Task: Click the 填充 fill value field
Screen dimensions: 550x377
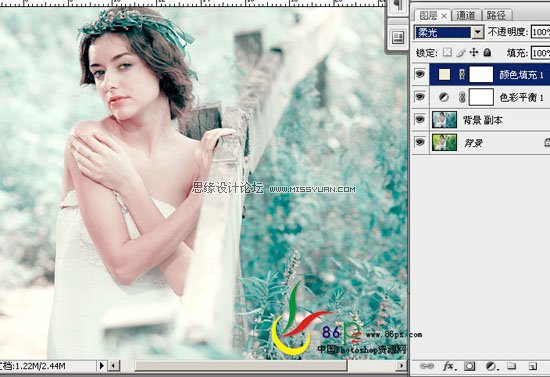Action: coord(541,53)
